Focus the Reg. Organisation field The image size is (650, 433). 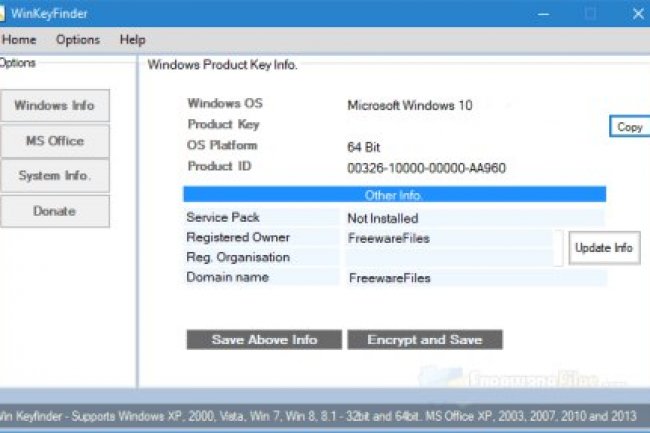449,258
